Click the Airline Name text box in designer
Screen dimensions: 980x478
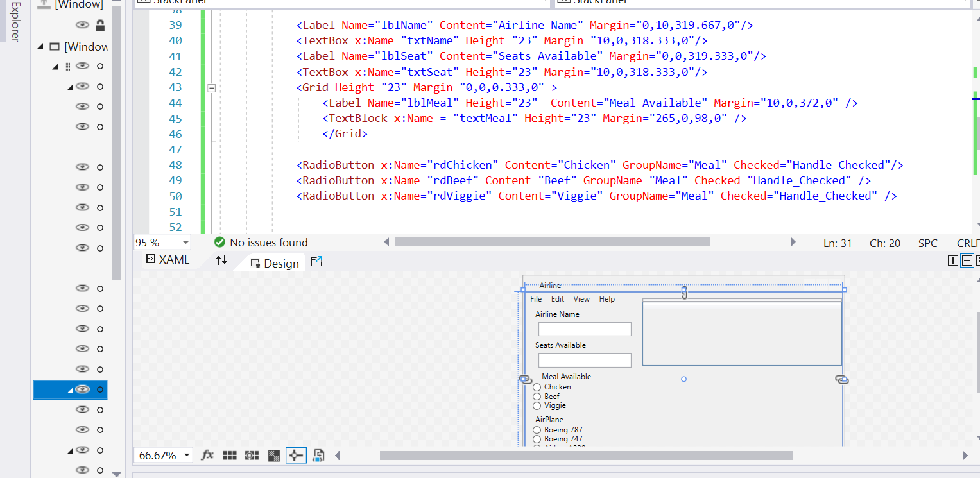point(585,329)
